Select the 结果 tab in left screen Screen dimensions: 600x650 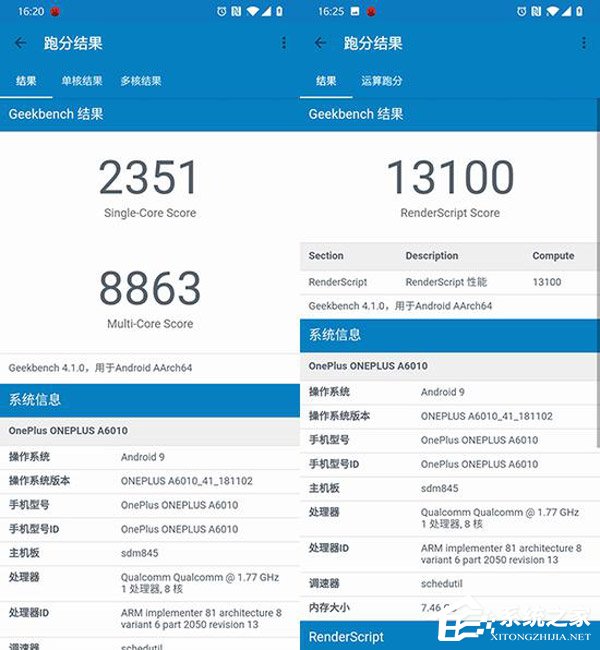[26, 81]
